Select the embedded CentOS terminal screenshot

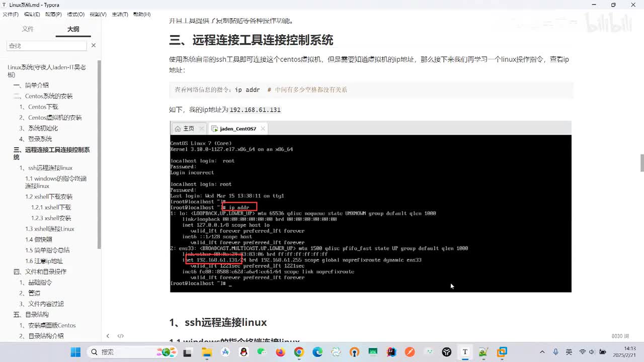371,207
